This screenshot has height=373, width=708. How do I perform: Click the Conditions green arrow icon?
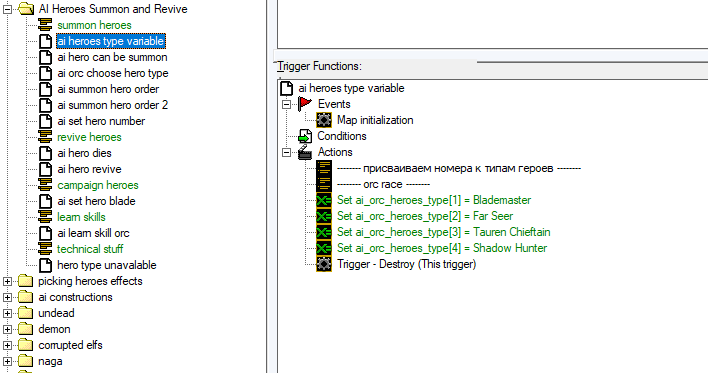305,136
